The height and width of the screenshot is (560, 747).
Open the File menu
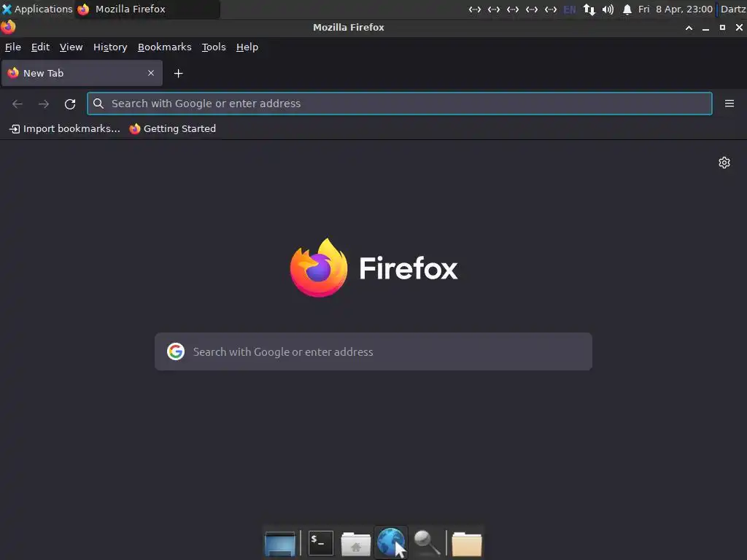pos(13,47)
